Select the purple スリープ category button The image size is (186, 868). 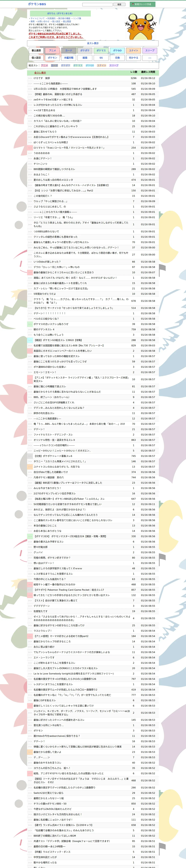[x=149, y=50]
